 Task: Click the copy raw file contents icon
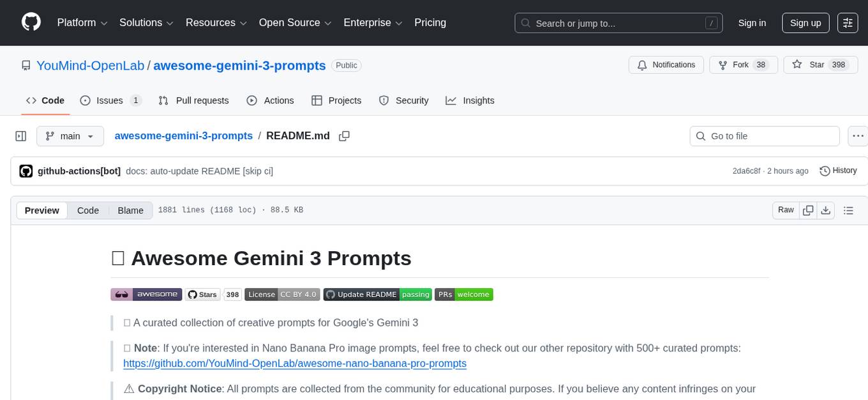(808, 210)
